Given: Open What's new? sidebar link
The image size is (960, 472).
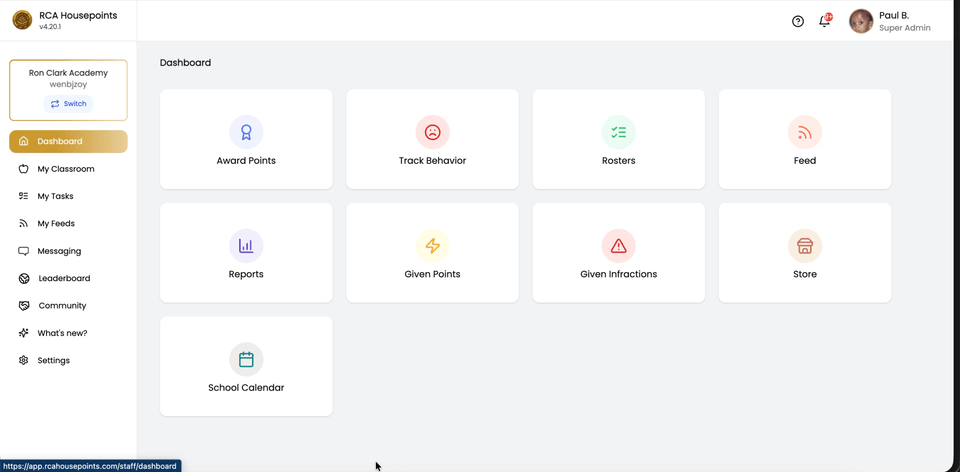Looking at the screenshot, I should (x=62, y=333).
